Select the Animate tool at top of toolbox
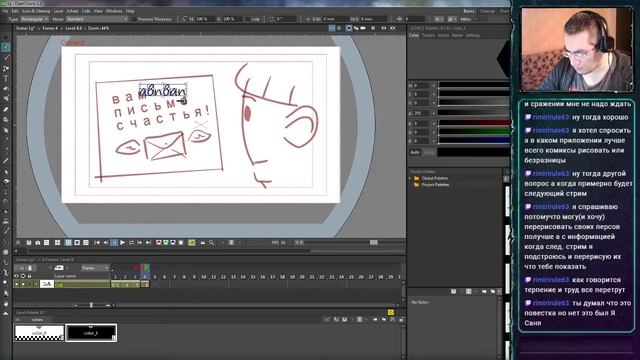Screen dimensions: 640x360 [x=6, y=38]
